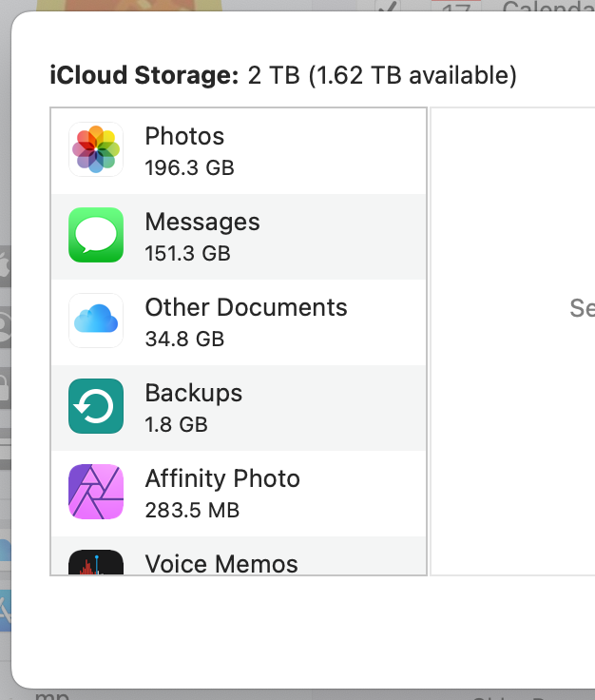Click the 196.3 GB Photos size text
The image size is (595, 700).
point(189,168)
